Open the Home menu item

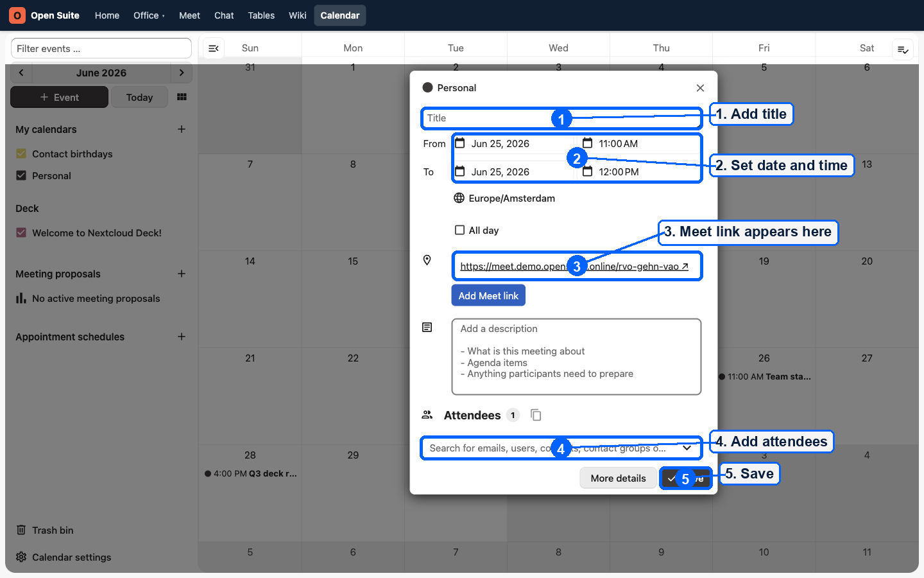point(107,15)
